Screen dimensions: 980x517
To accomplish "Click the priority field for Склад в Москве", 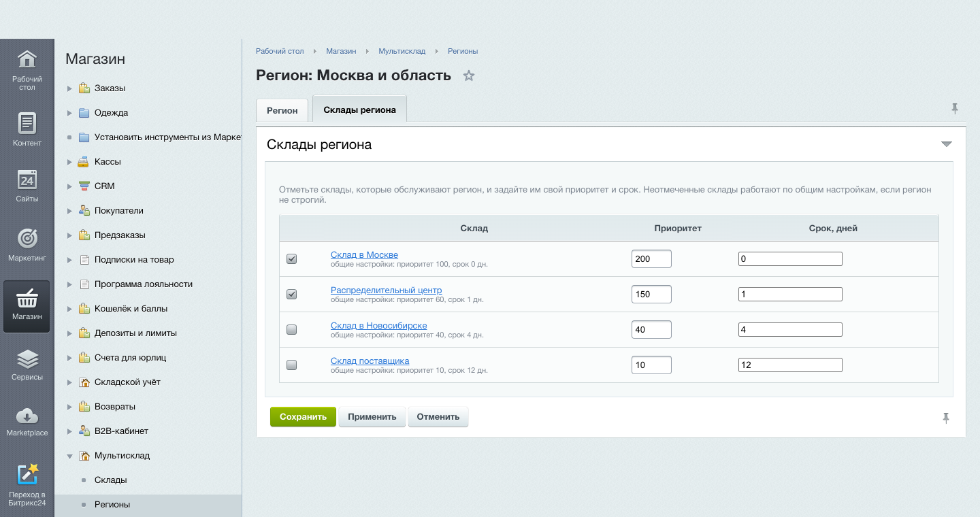I will coord(651,258).
